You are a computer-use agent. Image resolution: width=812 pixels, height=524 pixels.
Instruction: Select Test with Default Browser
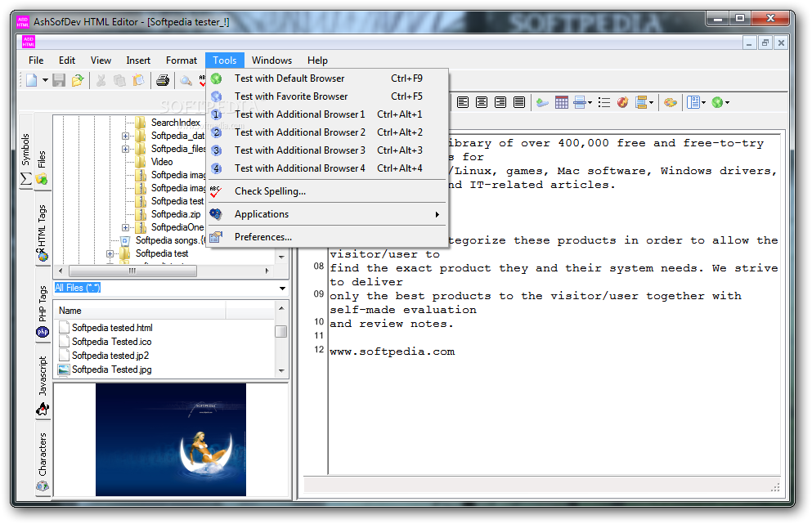point(327,78)
